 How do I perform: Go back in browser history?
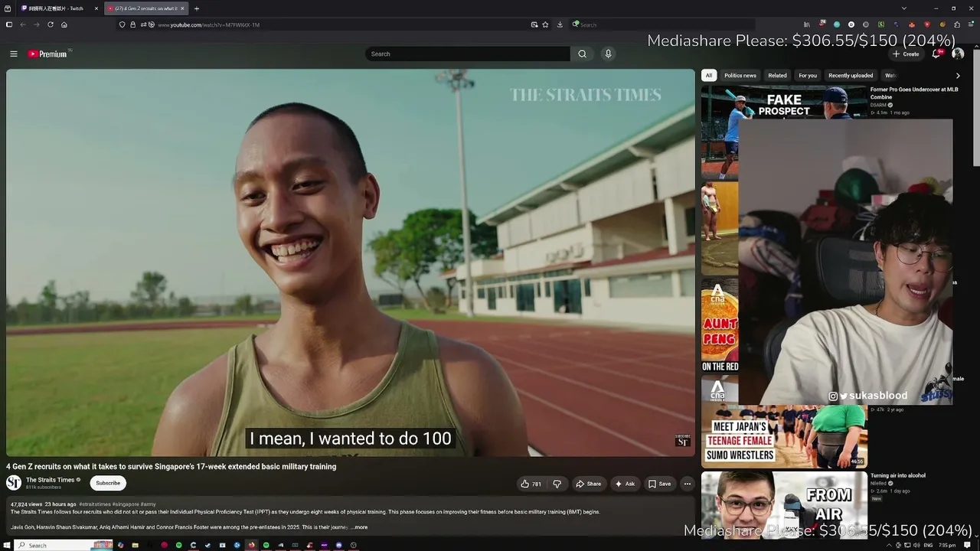23,24
